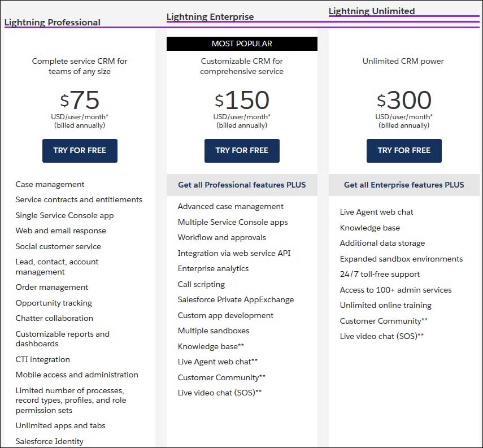
Task: Click Try For Free under Lightning Enterprise
Action: point(242,150)
